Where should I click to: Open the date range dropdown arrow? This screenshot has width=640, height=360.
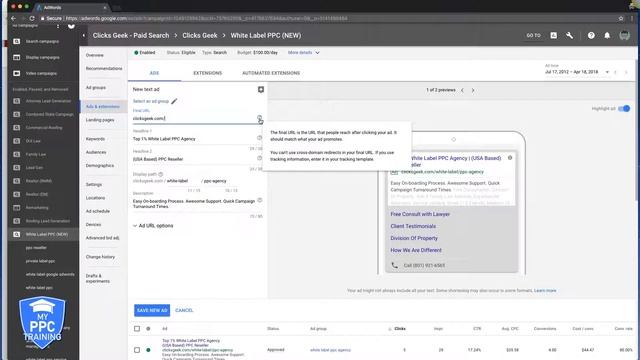607,72
